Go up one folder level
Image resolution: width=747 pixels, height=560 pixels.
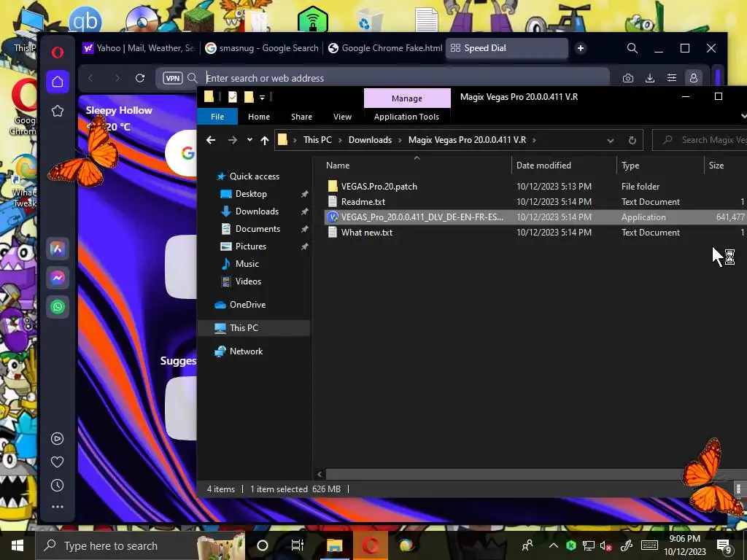click(x=265, y=140)
